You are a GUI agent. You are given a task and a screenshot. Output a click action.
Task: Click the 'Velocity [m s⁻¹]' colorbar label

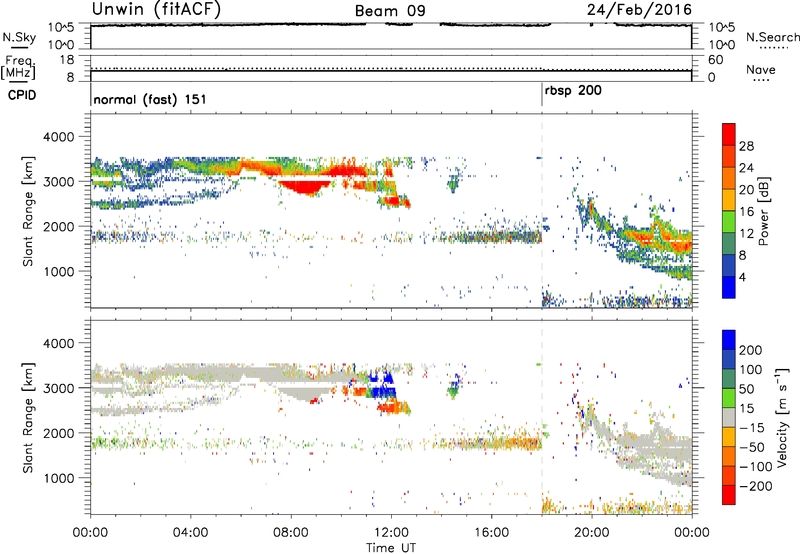(781, 417)
